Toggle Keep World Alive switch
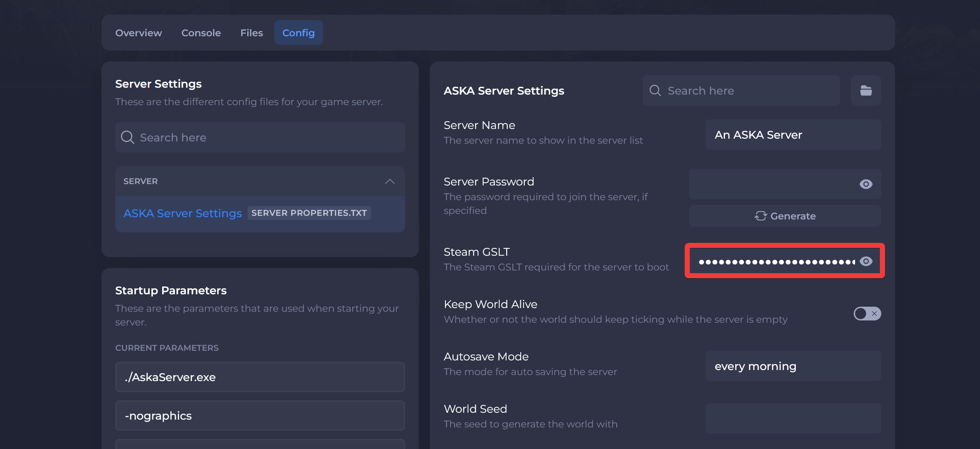Screen dimensions: 980x449 867,314
